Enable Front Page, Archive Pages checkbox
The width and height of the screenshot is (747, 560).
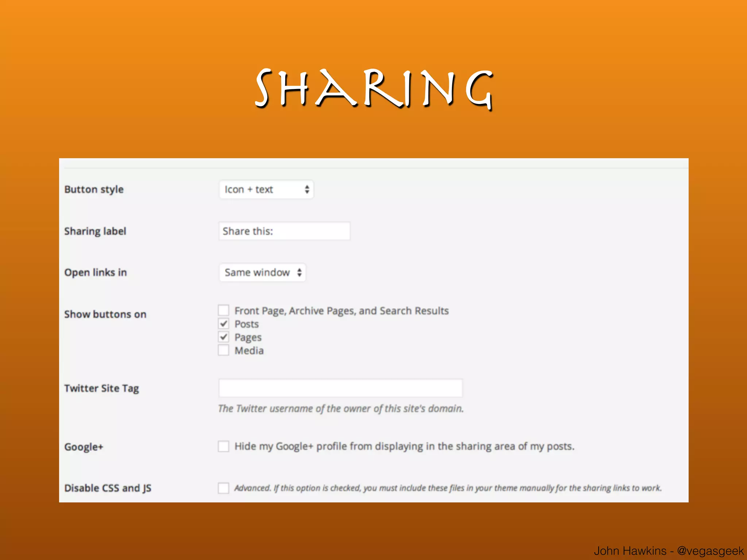pos(224,310)
